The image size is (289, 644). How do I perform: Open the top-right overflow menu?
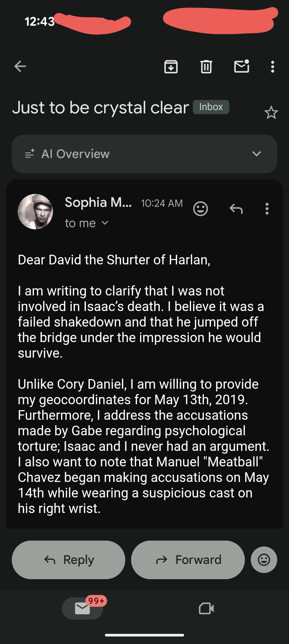click(272, 67)
